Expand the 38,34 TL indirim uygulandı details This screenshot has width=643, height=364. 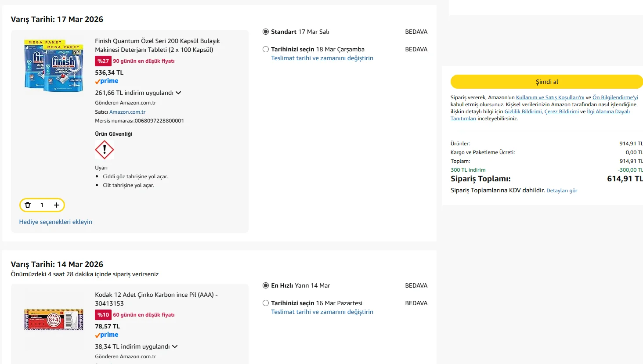tap(175, 347)
